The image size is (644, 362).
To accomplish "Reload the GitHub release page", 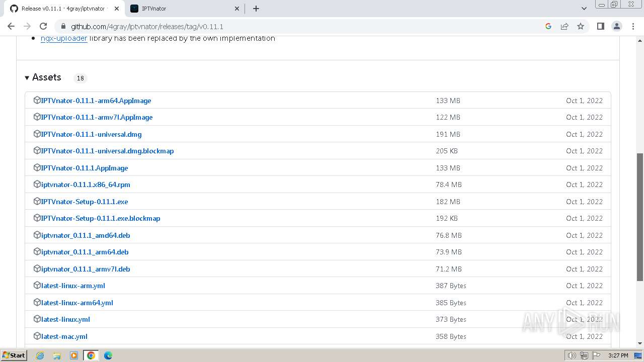I will point(43,26).
